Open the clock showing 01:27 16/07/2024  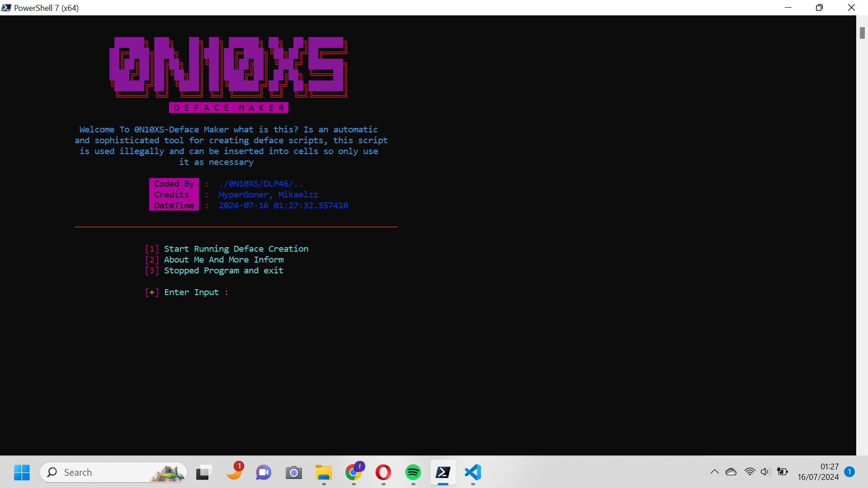coord(818,472)
